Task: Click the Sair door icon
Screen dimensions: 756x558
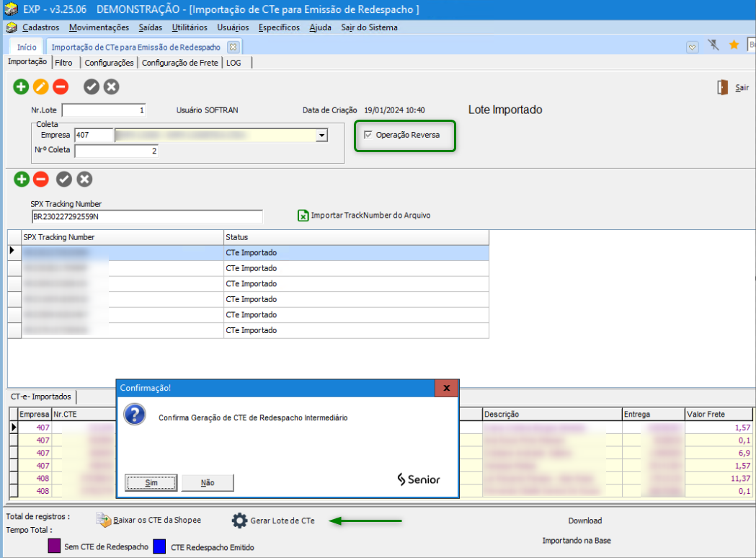Action: pyautogui.click(x=723, y=87)
